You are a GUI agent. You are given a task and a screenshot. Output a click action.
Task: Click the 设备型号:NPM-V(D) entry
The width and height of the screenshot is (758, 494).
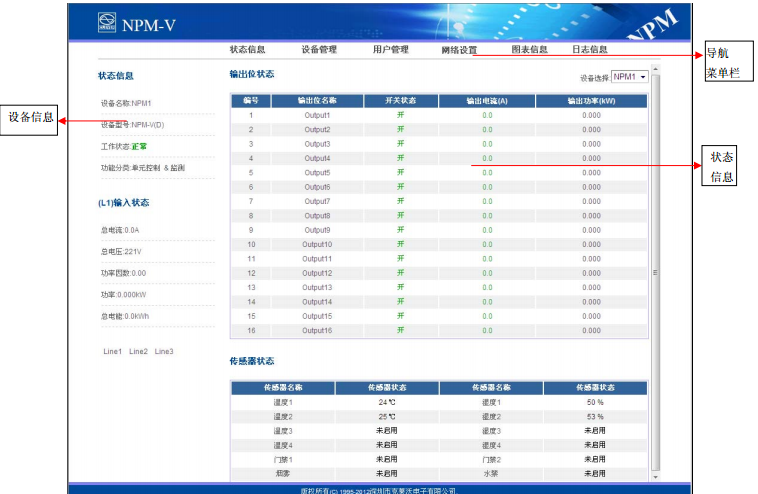(132, 125)
